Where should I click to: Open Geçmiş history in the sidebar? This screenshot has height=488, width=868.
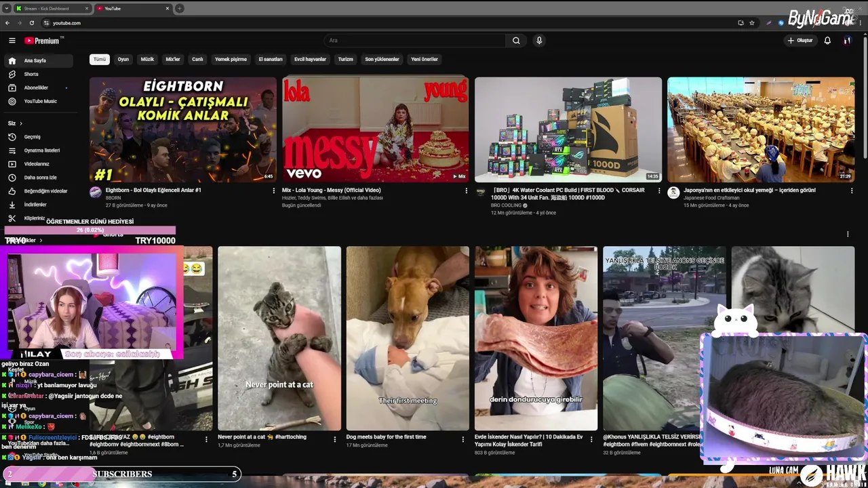pyautogui.click(x=37, y=137)
